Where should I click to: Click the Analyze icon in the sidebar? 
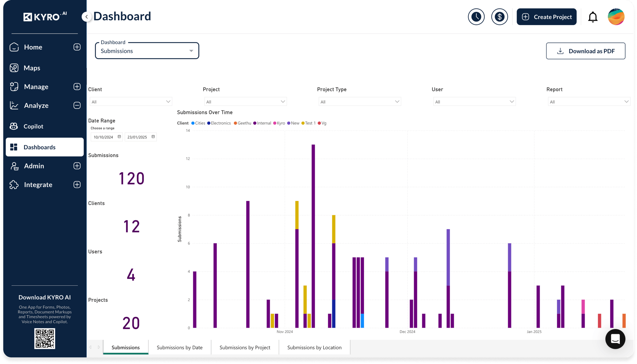[x=14, y=105]
